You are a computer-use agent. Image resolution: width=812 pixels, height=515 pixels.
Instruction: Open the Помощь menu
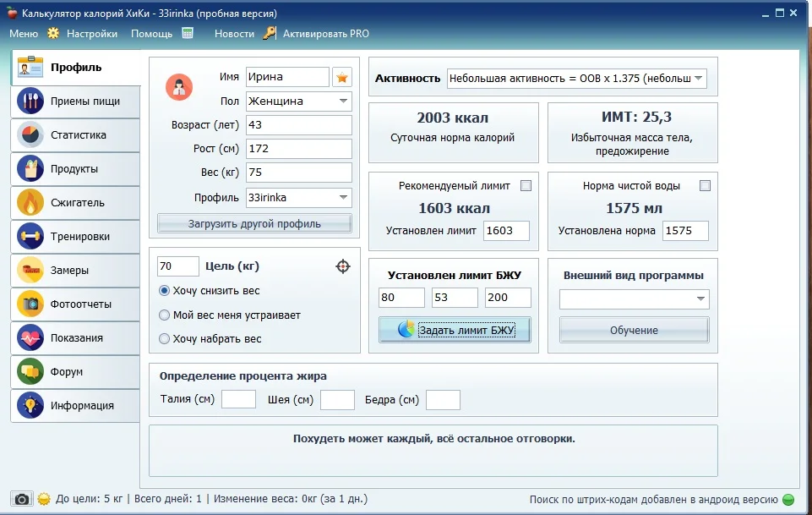(x=152, y=34)
